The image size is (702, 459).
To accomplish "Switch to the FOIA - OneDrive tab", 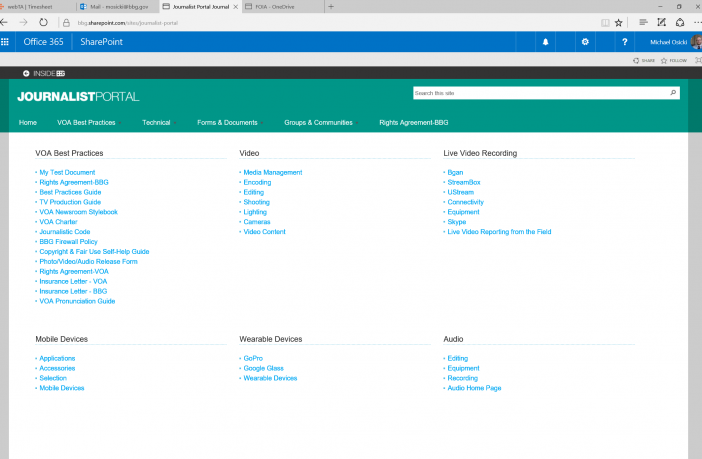I will click(283, 7).
